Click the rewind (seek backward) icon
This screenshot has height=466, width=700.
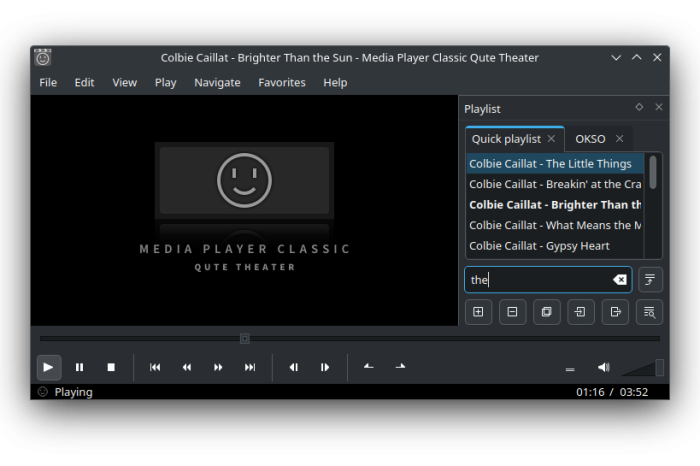(187, 367)
